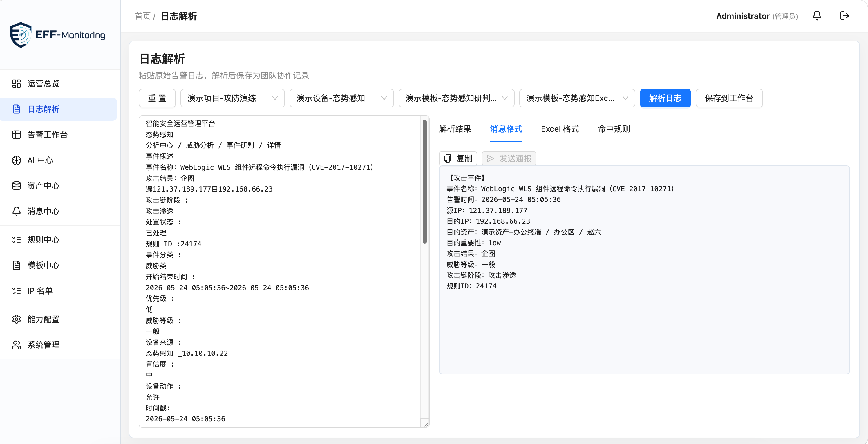
Task: Open the 命中规则 tab
Action: coord(614,129)
